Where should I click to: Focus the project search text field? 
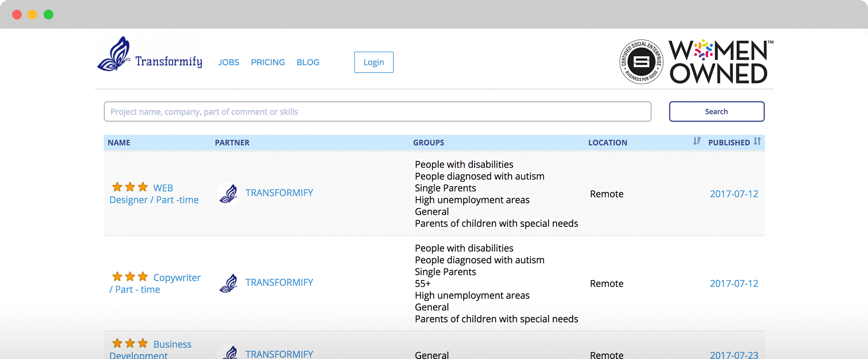click(377, 112)
